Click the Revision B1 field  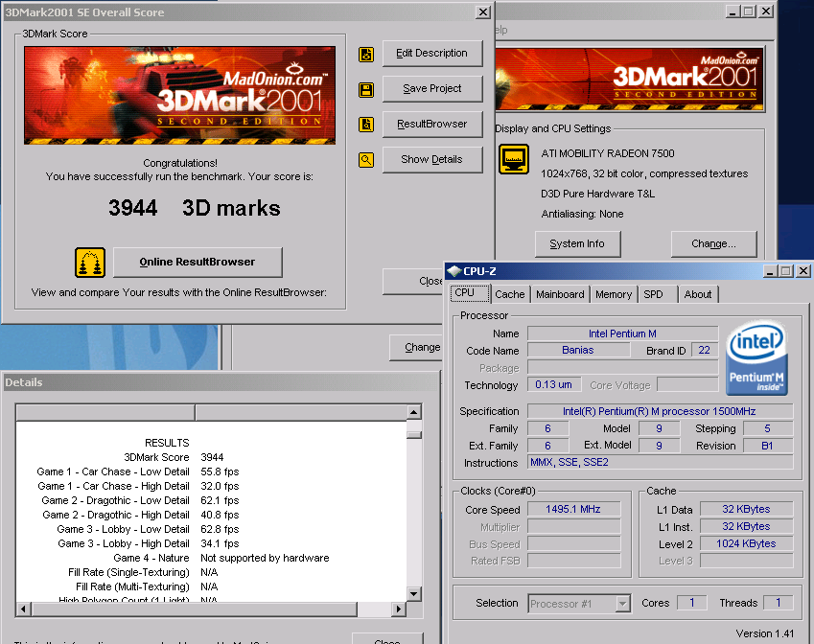click(768, 446)
